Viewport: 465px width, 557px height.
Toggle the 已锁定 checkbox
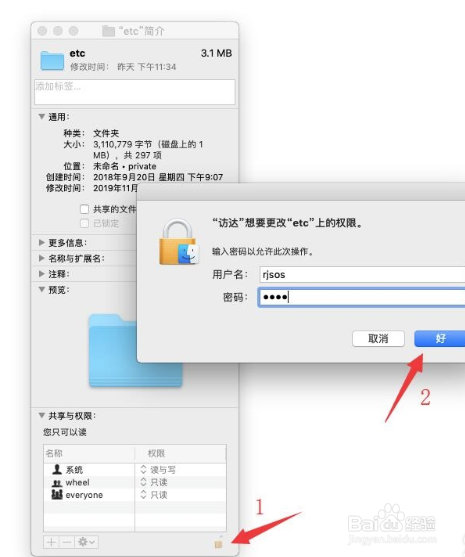[84, 223]
